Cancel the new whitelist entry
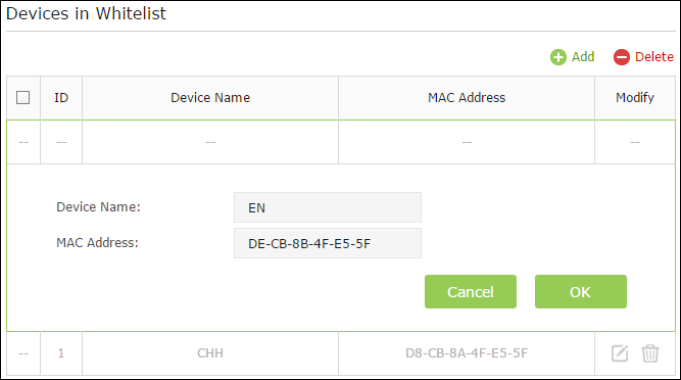This screenshot has height=380, width=681. 470,292
